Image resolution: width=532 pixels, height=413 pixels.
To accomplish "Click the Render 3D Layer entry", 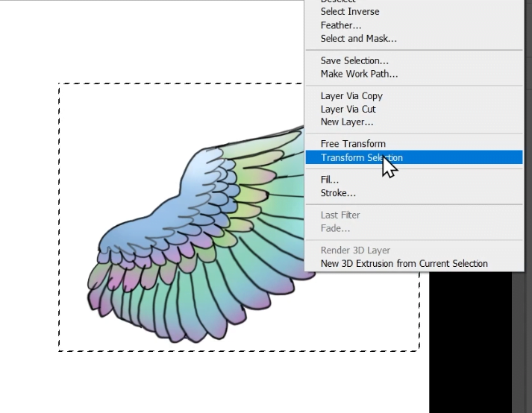I will coord(414,250).
